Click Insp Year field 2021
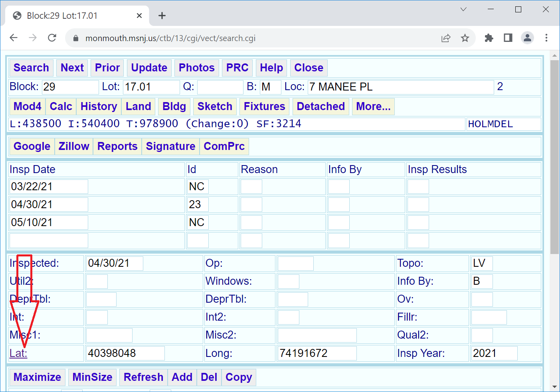 coord(494,353)
